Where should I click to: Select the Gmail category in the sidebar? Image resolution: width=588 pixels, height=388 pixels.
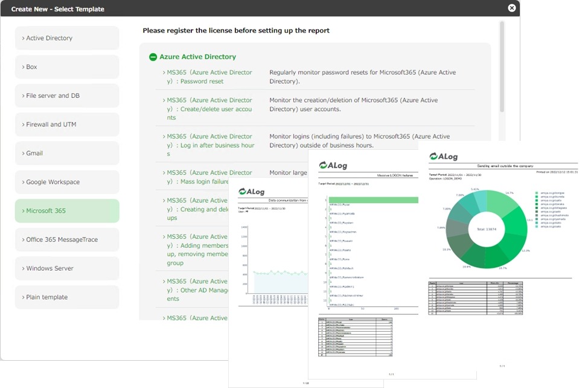pyautogui.click(x=66, y=153)
